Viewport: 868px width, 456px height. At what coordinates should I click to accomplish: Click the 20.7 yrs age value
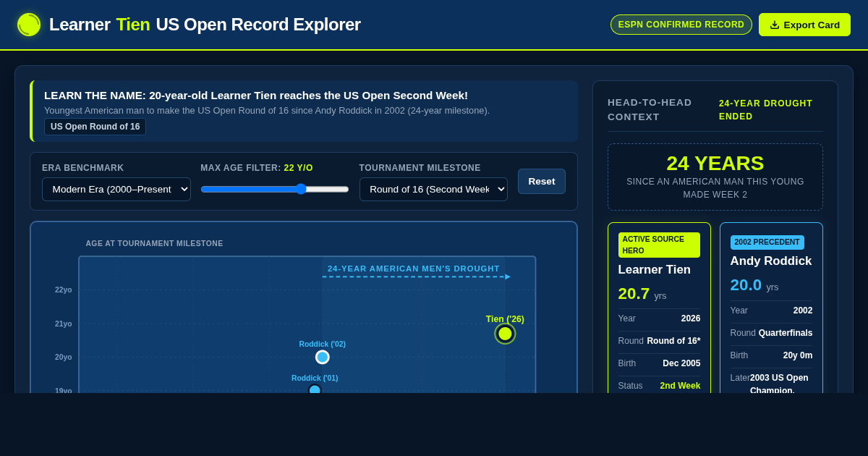click(642, 294)
